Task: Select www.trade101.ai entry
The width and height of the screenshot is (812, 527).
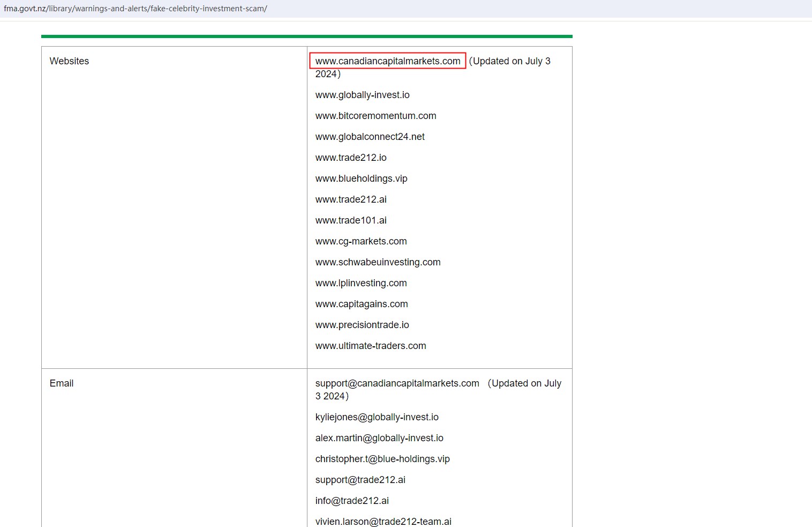Action: click(351, 220)
